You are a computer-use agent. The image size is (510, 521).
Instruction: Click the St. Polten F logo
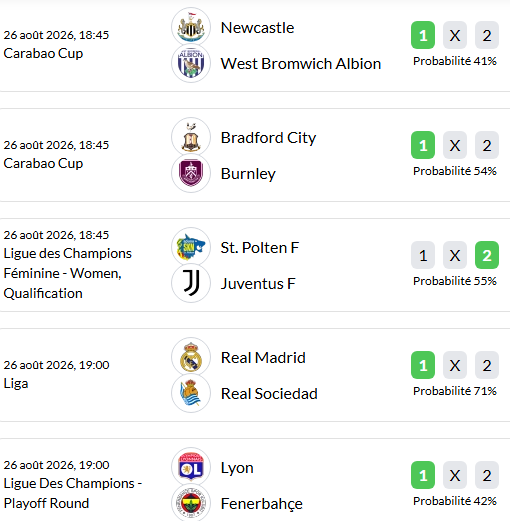[191, 247]
